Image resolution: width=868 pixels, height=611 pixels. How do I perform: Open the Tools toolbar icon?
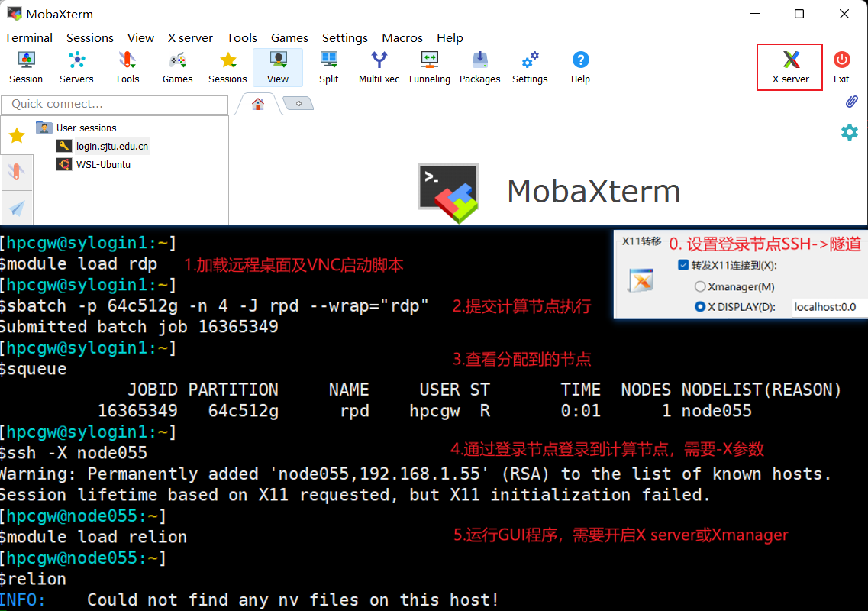(127, 67)
